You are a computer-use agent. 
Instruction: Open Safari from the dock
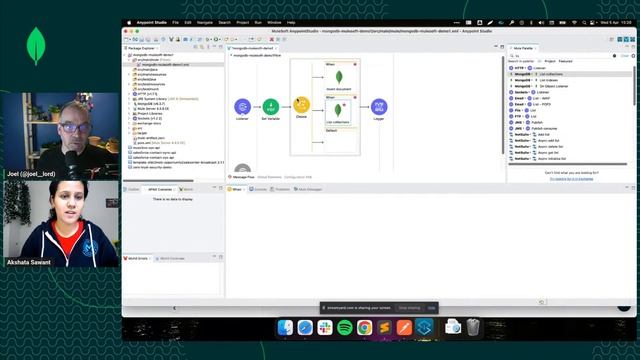[305, 327]
